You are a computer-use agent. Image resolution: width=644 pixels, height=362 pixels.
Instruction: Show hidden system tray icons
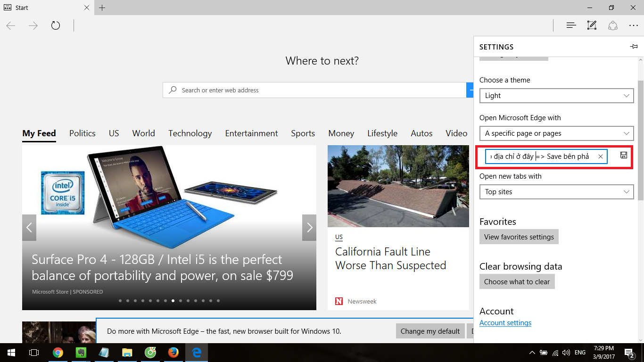tap(532, 353)
